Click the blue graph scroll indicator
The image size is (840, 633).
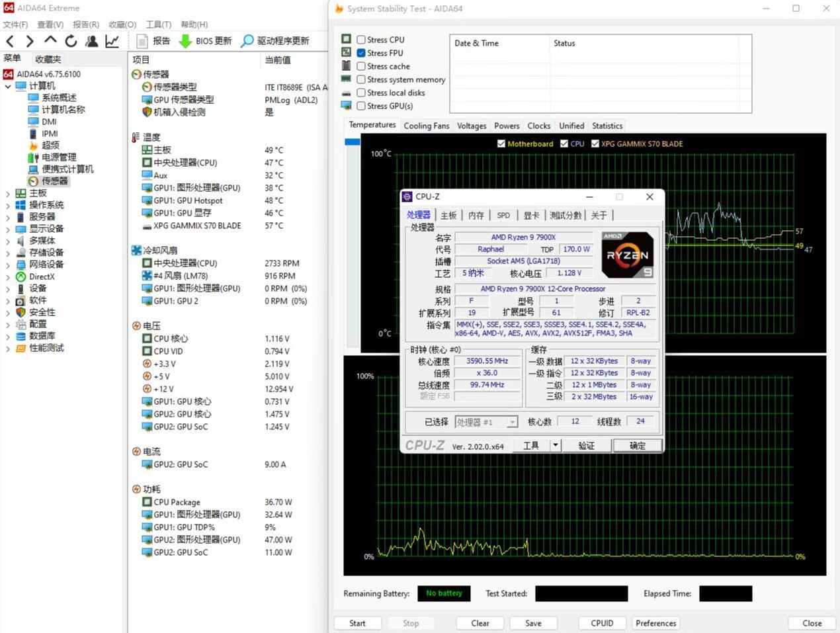pos(352,142)
